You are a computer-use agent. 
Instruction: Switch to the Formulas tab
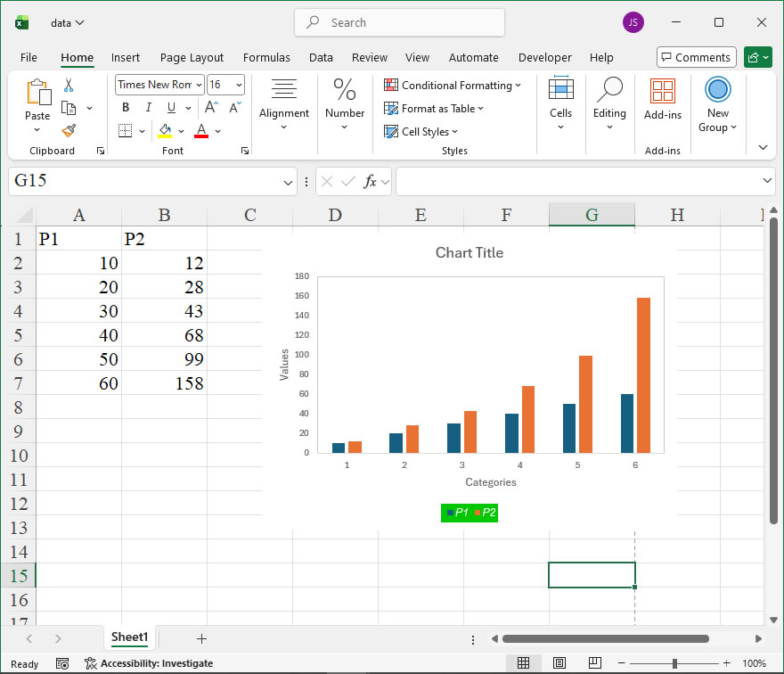click(266, 58)
